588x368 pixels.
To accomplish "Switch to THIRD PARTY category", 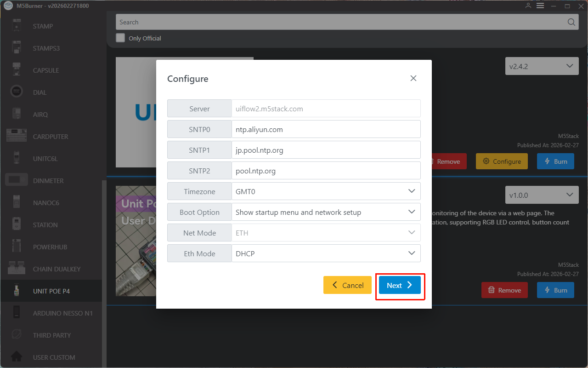I will point(51,335).
